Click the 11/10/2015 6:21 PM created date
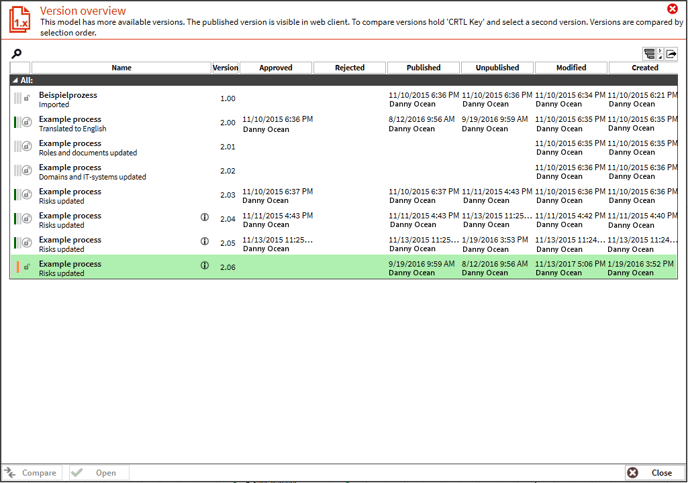This screenshot has height=483, width=688. (x=642, y=95)
